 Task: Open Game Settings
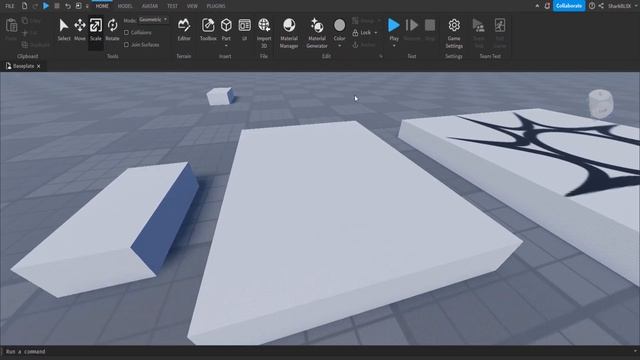pos(454,33)
